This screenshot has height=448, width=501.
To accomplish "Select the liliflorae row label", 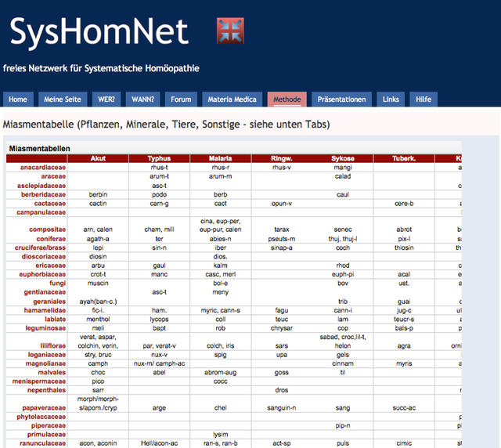I will 52,345.
